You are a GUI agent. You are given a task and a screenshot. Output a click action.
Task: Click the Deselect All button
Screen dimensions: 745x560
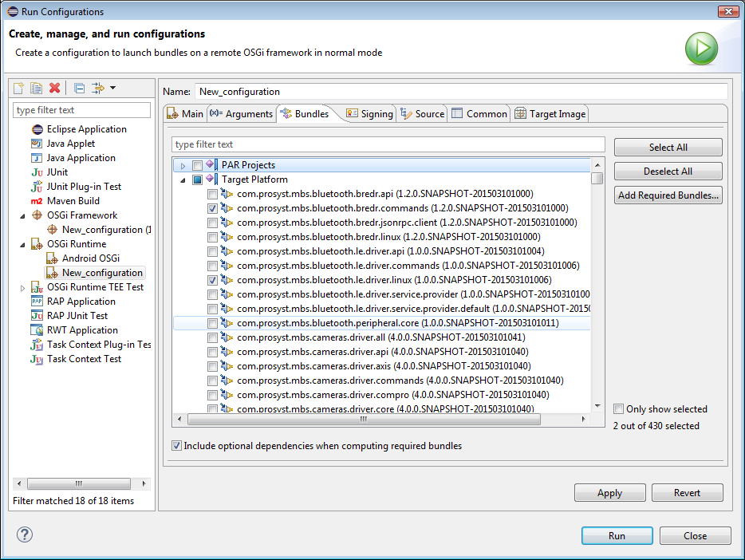pos(668,172)
